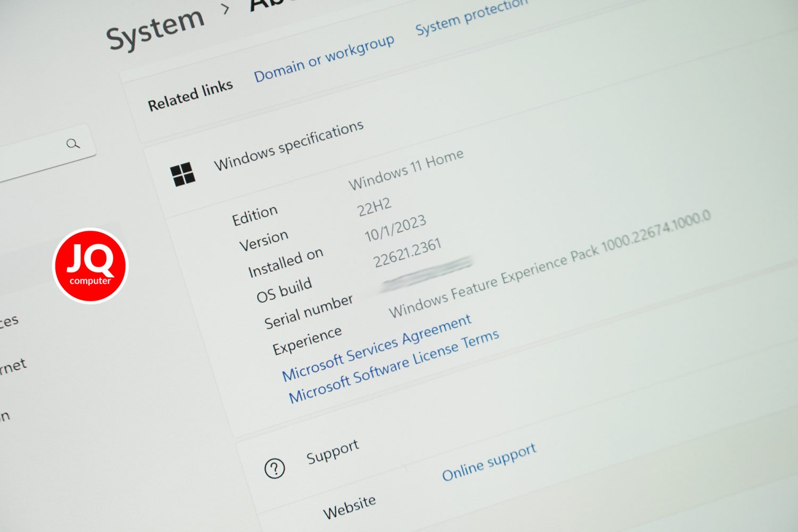Select the Related links label
Viewport: 798px width, 532px height.
click(x=190, y=96)
